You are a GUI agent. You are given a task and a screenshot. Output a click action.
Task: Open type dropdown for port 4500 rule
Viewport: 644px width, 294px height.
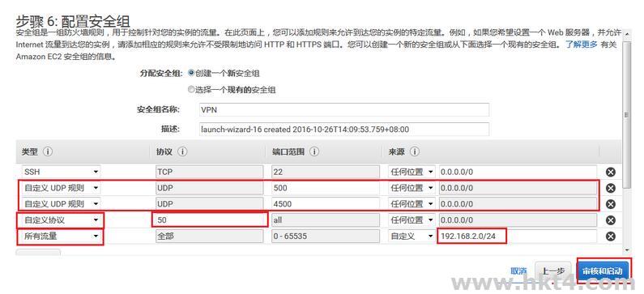point(61,204)
